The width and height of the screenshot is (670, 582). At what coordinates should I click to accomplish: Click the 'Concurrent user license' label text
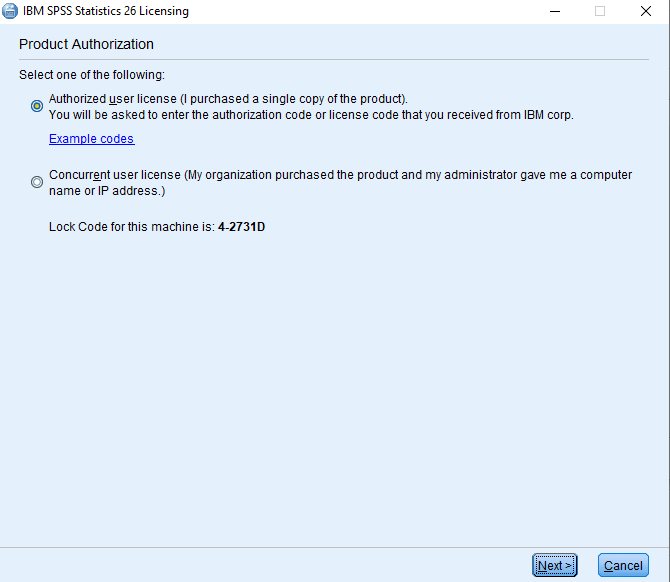point(115,175)
